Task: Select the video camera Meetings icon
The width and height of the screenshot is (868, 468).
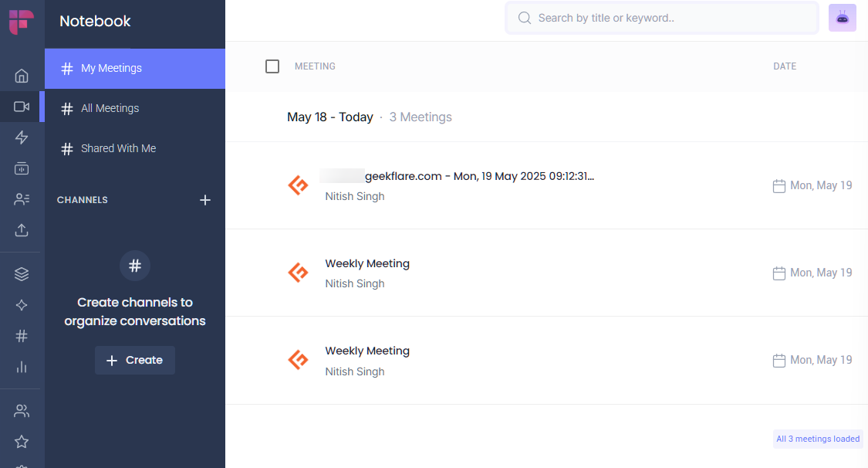Action: point(22,107)
